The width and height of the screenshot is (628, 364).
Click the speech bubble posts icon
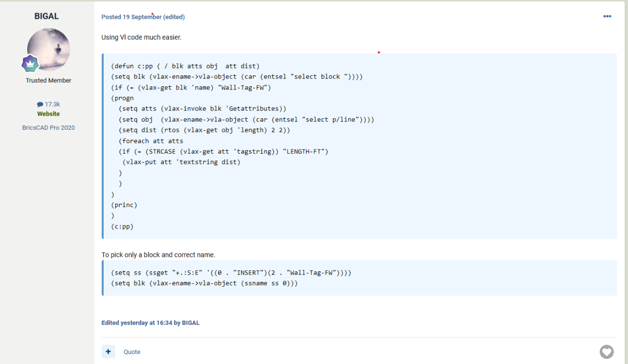coord(40,105)
